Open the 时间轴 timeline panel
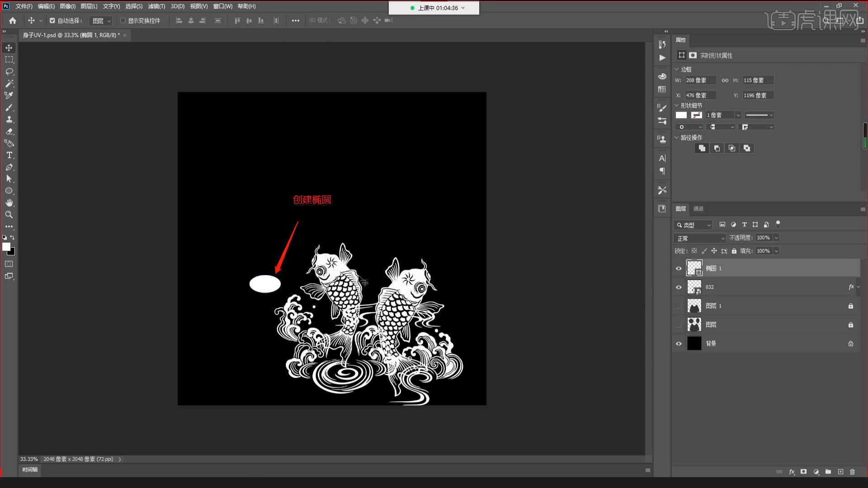The image size is (868, 488). coord(30,470)
